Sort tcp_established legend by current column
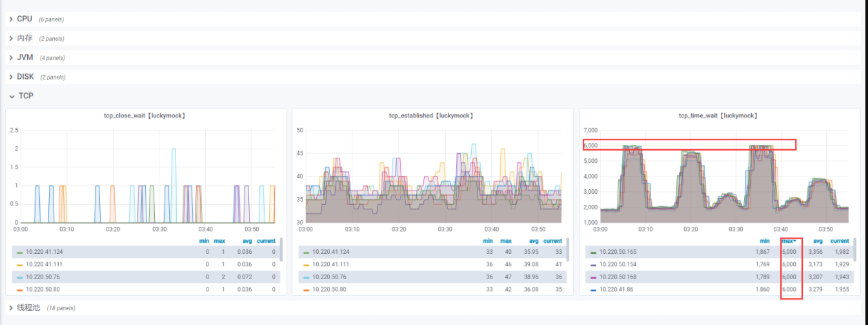The height and width of the screenshot is (325, 868). pos(552,241)
